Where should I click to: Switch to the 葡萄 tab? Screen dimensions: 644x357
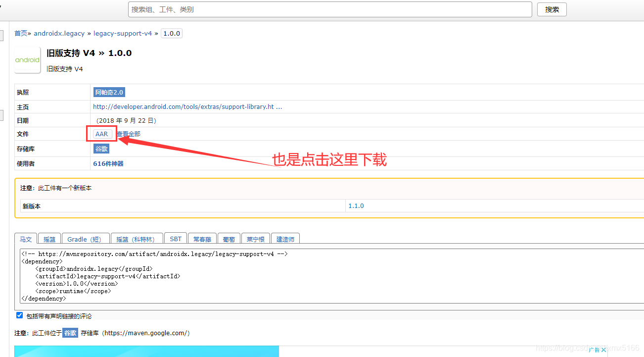(x=229, y=239)
